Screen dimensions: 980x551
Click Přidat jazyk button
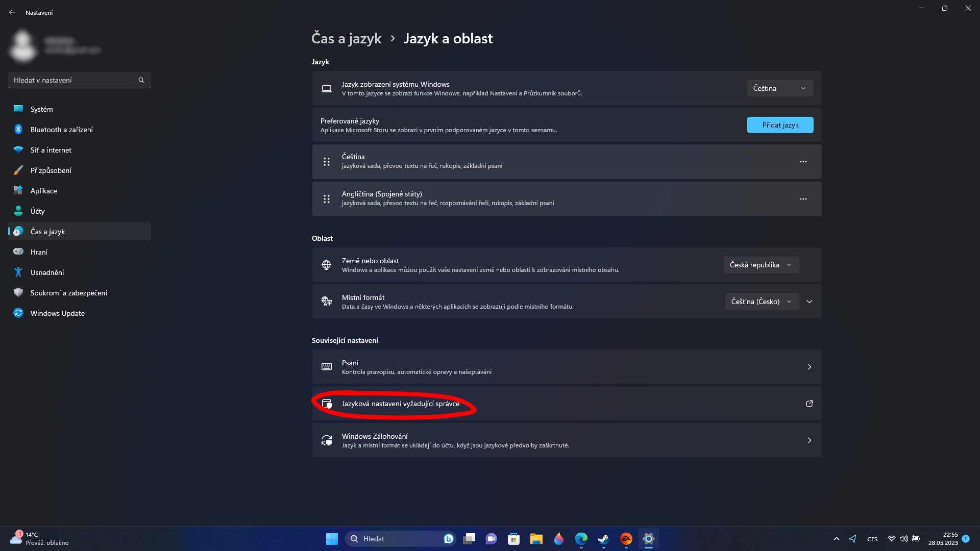(x=780, y=125)
